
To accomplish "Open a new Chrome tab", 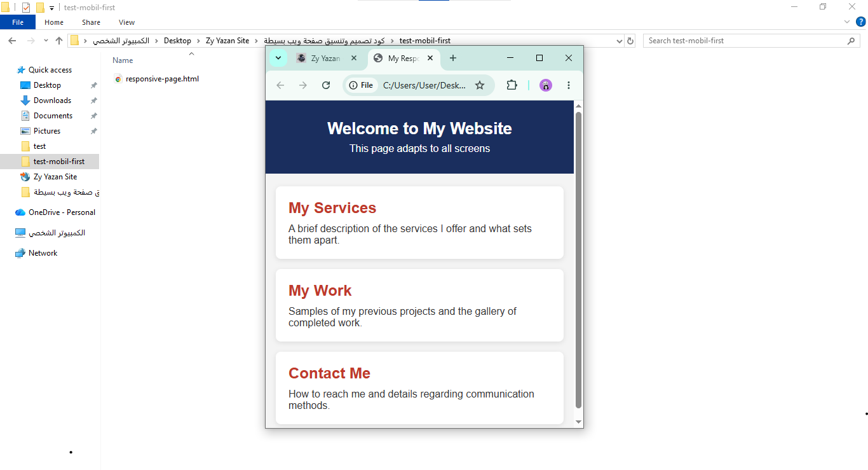I will (453, 58).
